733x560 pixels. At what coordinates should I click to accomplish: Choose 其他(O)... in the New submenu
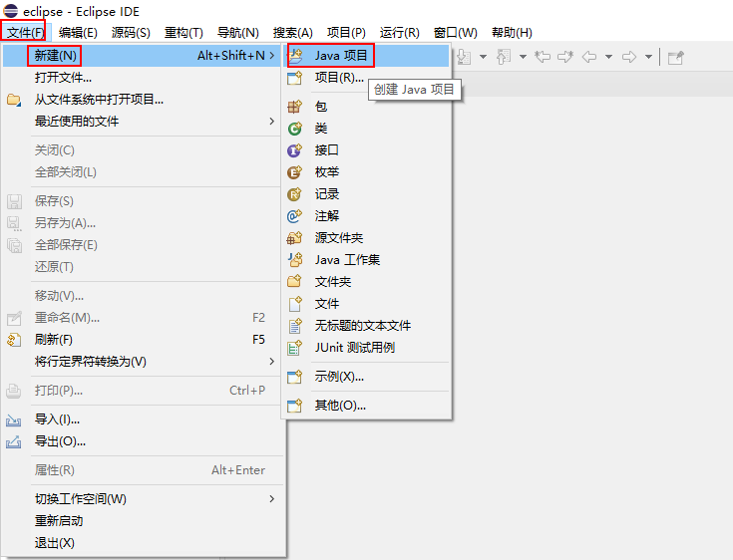click(x=340, y=406)
